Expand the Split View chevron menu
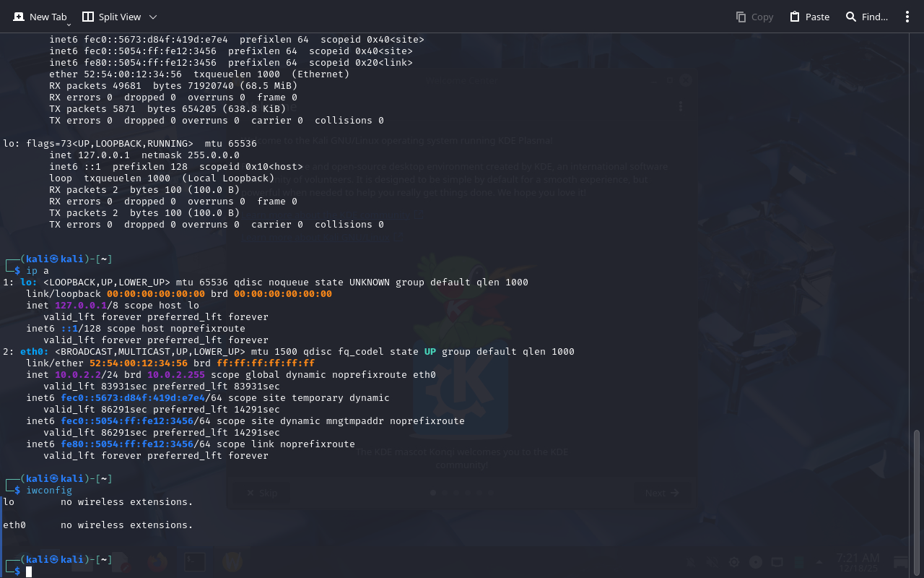The width and height of the screenshot is (924, 578). pos(153,17)
